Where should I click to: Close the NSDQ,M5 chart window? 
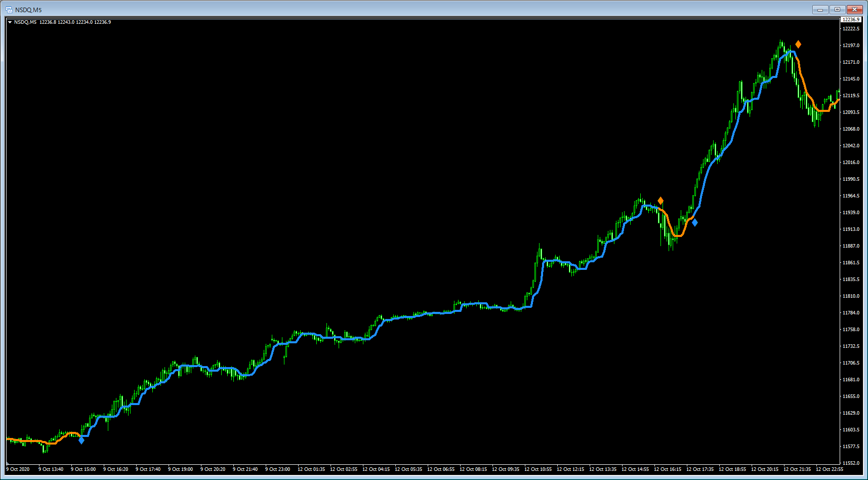(854, 10)
